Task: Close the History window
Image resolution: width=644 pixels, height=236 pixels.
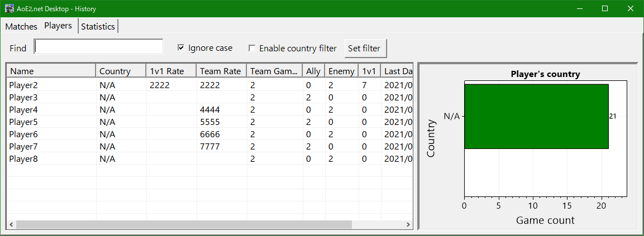Action: (631, 9)
